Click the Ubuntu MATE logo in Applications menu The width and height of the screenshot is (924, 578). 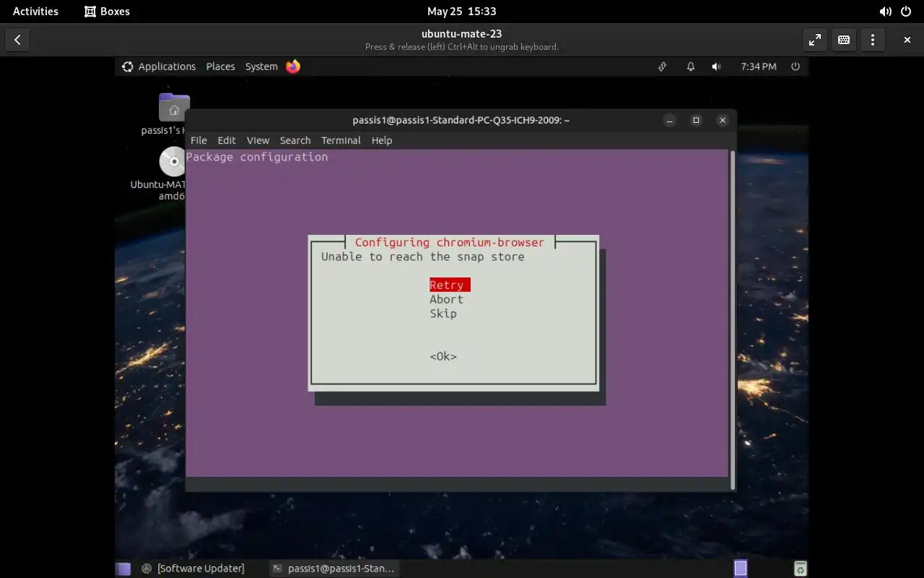[128, 66]
